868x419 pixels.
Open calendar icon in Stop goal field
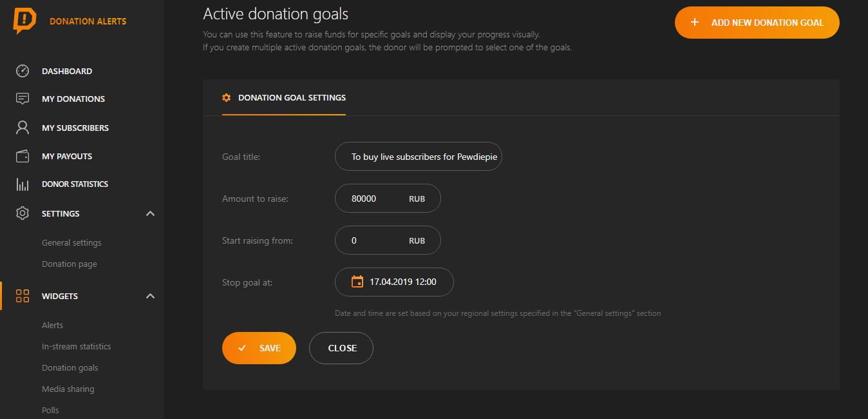pyautogui.click(x=357, y=282)
